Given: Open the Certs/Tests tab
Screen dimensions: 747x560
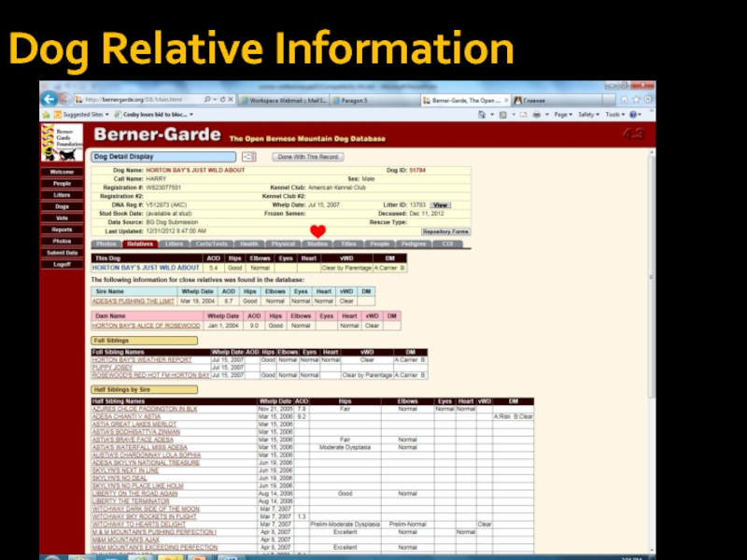Looking at the screenshot, I should point(212,244).
